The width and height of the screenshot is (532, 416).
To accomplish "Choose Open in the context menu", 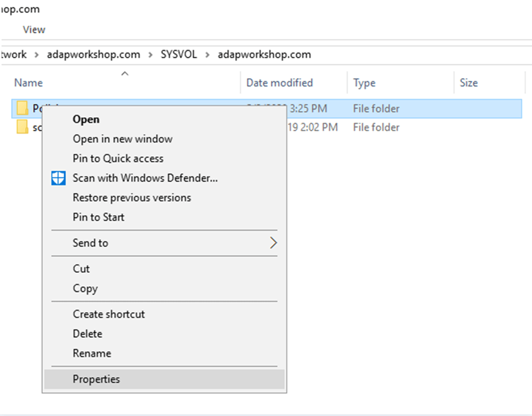I will pyautogui.click(x=86, y=119).
